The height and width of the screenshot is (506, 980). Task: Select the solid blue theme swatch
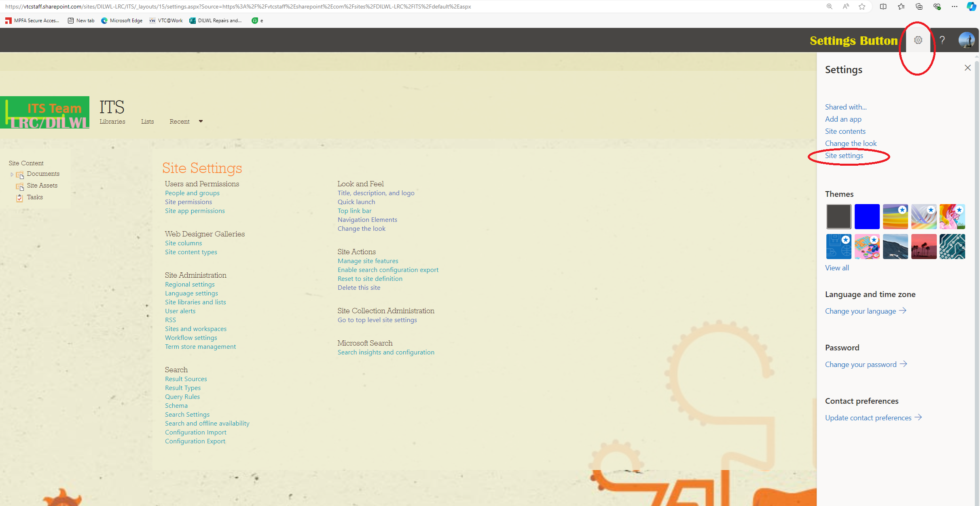[867, 217]
